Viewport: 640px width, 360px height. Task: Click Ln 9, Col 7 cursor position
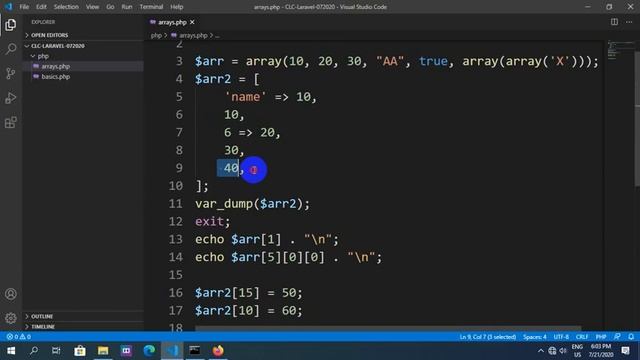click(x=488, y=337)
